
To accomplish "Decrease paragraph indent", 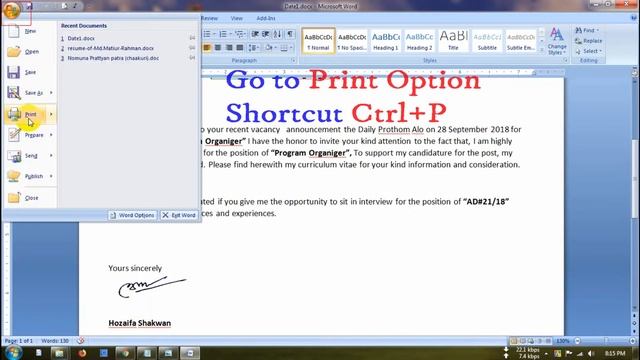I will coord(255,34).
